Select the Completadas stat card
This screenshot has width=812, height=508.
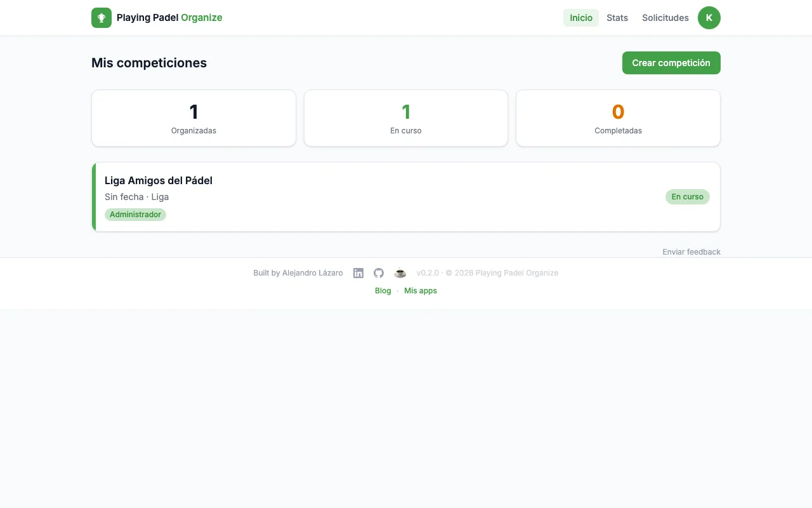pyautogui.click(x=618, y=118)
